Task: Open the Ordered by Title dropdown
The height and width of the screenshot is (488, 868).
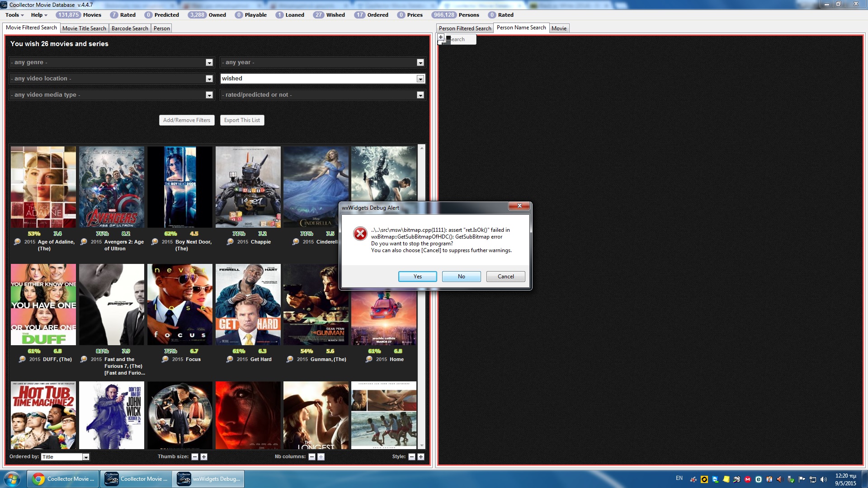Action: pyautogui.click(x=65, y=457)
